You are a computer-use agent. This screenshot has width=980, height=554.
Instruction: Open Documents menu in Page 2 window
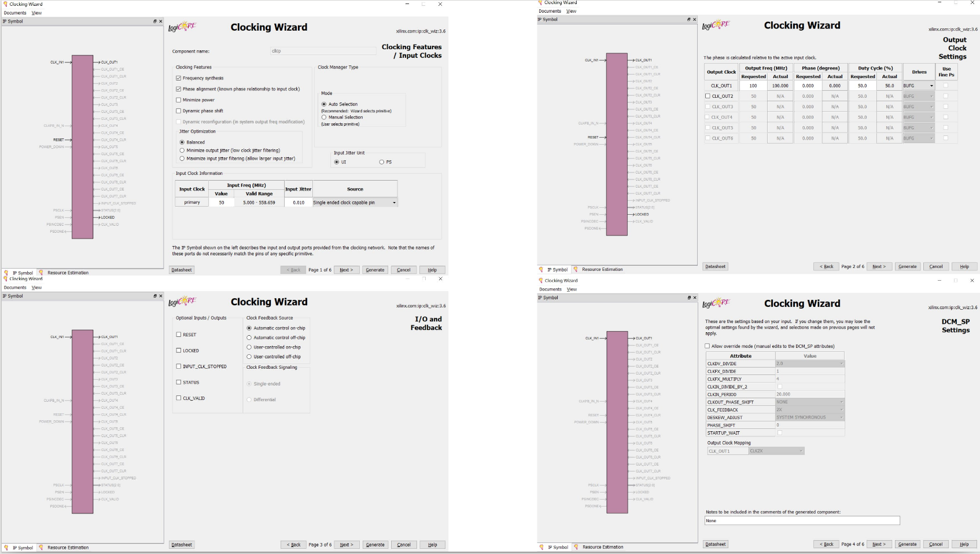(x=550, y=11)
